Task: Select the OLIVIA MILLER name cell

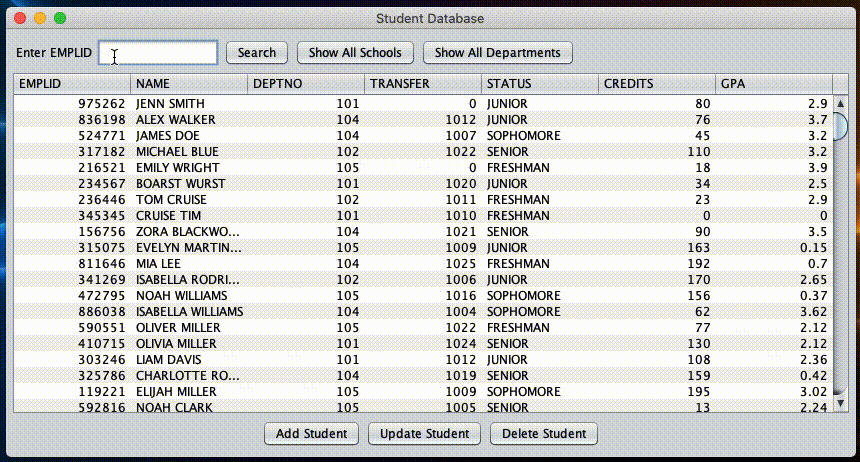Action: coord(189,343)
